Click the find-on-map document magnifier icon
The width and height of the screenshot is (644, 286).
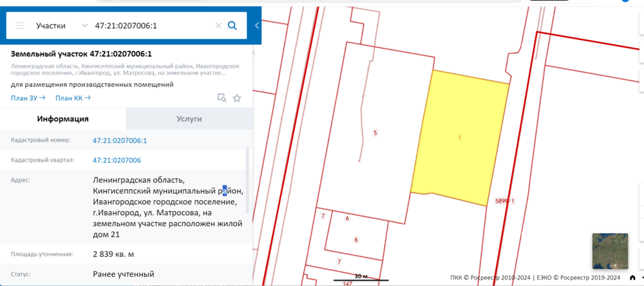tap(222, 98)
